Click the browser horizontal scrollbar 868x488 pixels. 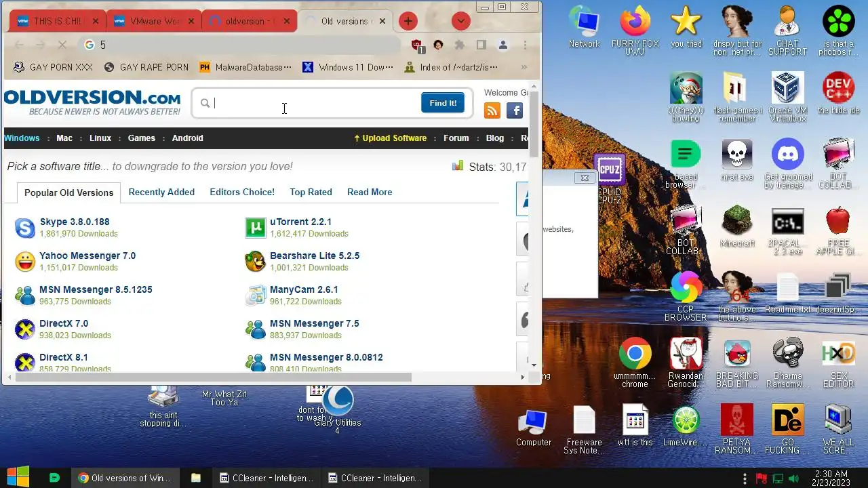click(213, 377)
